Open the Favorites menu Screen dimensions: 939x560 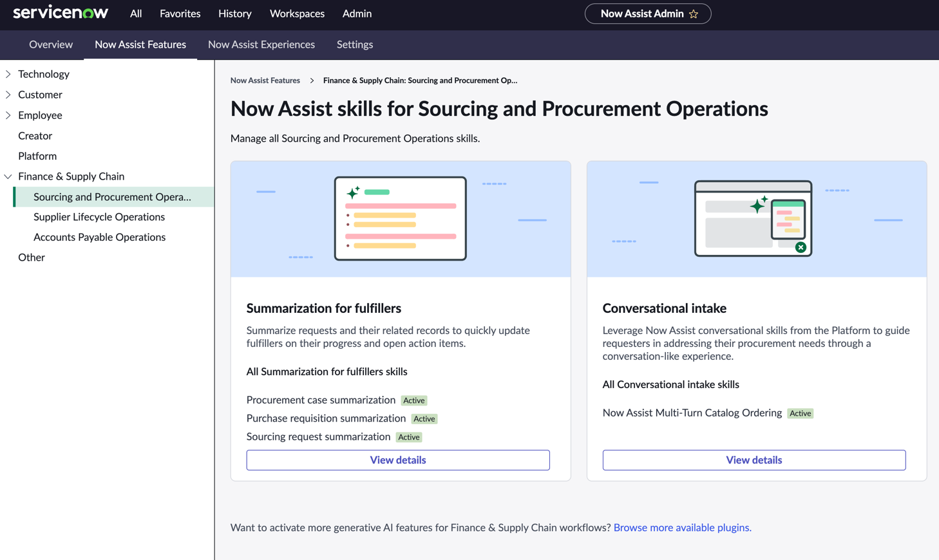[x=180, y=14]
